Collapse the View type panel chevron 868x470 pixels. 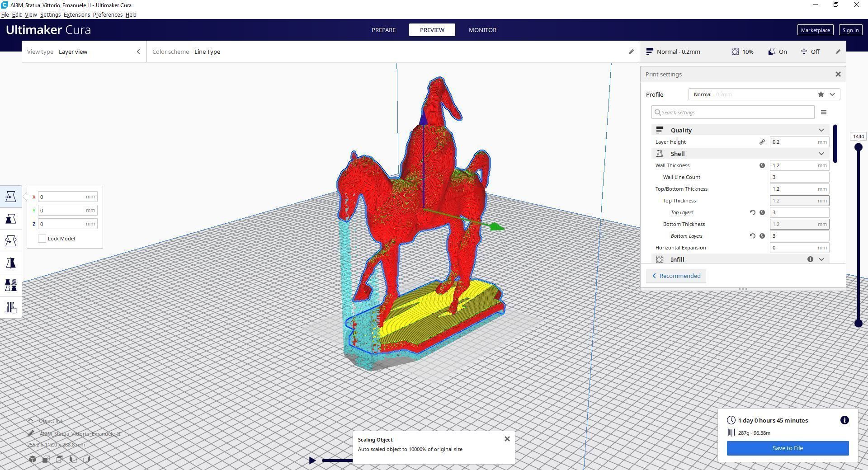click(x=138, y=52)
